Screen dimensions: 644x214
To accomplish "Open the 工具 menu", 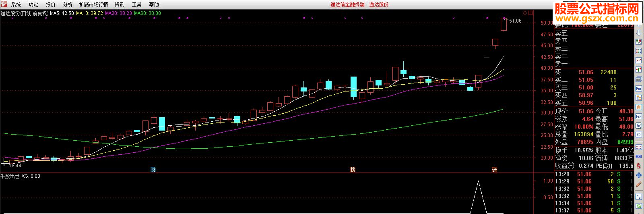I will (137, 4).
